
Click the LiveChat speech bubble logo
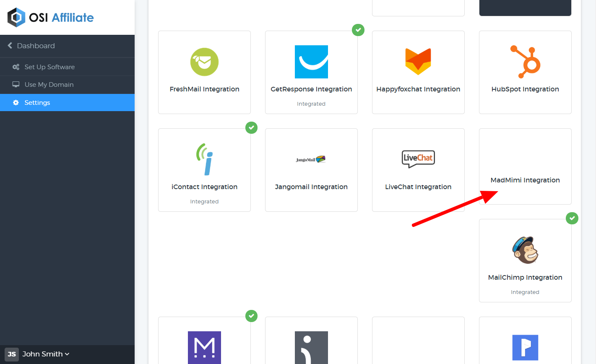point(418,159)
